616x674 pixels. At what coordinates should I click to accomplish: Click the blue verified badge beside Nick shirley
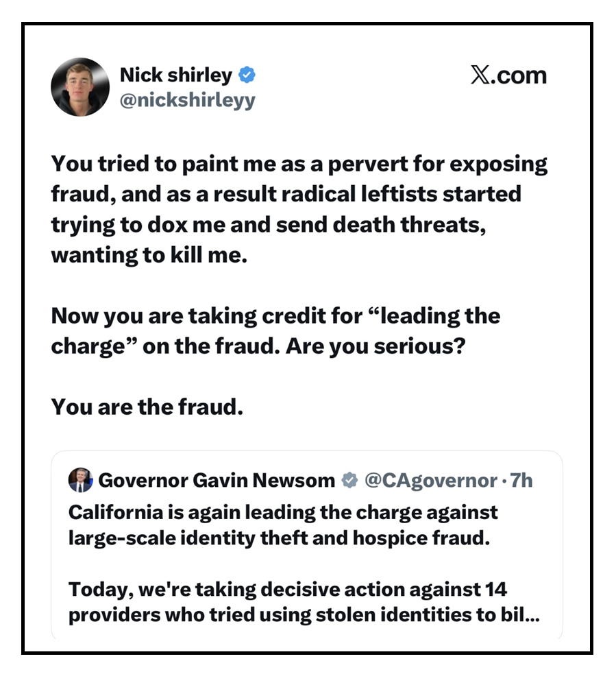pos(247,74)
